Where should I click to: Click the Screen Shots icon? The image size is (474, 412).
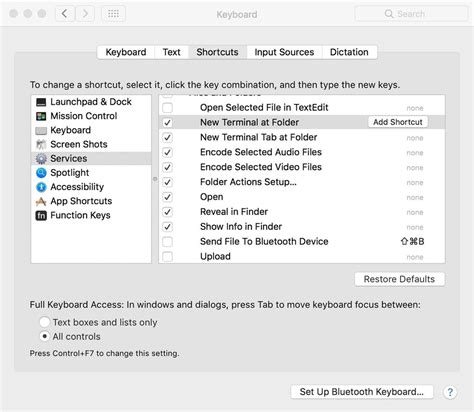click(x=41, y=145)
